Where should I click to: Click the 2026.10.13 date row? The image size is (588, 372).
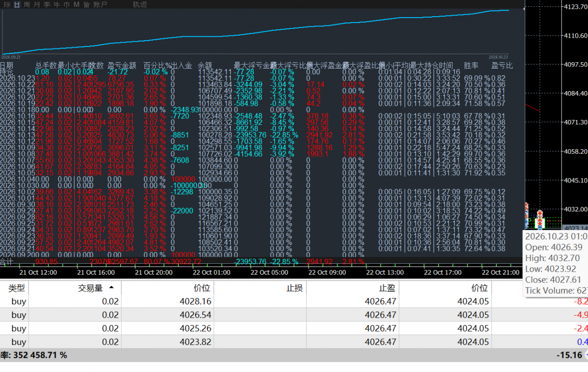(x=17, y=135)
